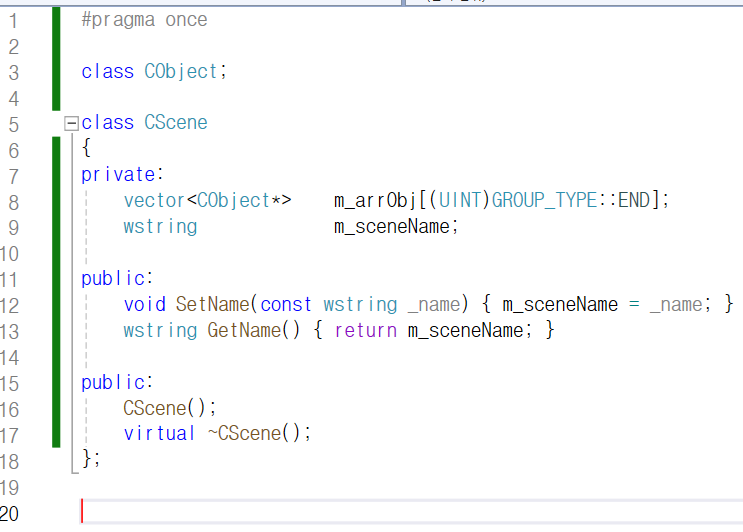The image size is (743, 532).
Task: Click the 'const' keyword in SetName parameters
Action: (286, 305)
